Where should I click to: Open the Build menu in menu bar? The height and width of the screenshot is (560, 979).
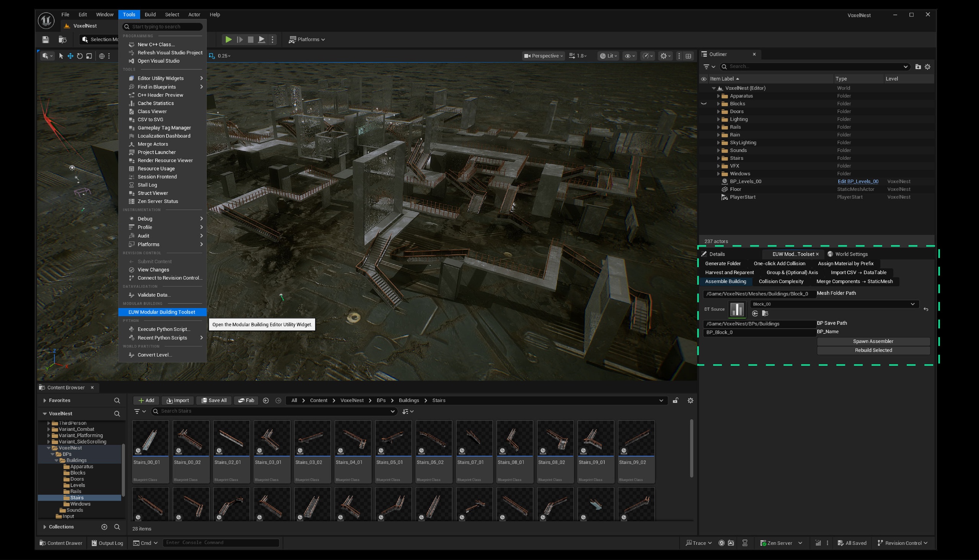tap(150, 15)
